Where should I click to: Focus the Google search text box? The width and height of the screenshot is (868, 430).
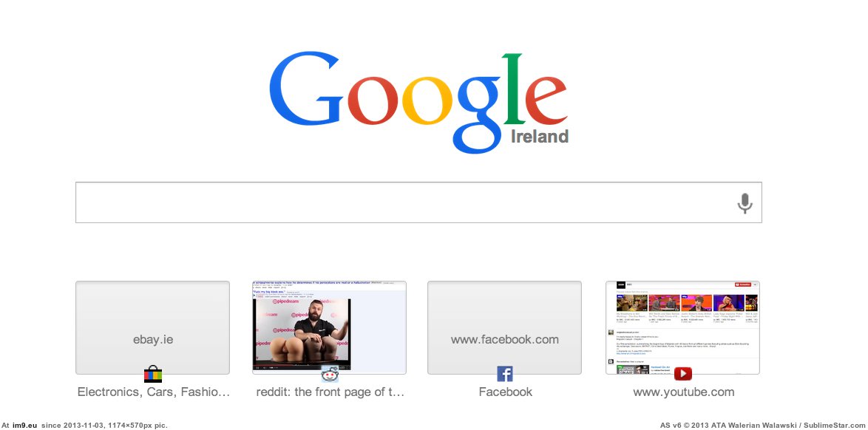point(418,202)
